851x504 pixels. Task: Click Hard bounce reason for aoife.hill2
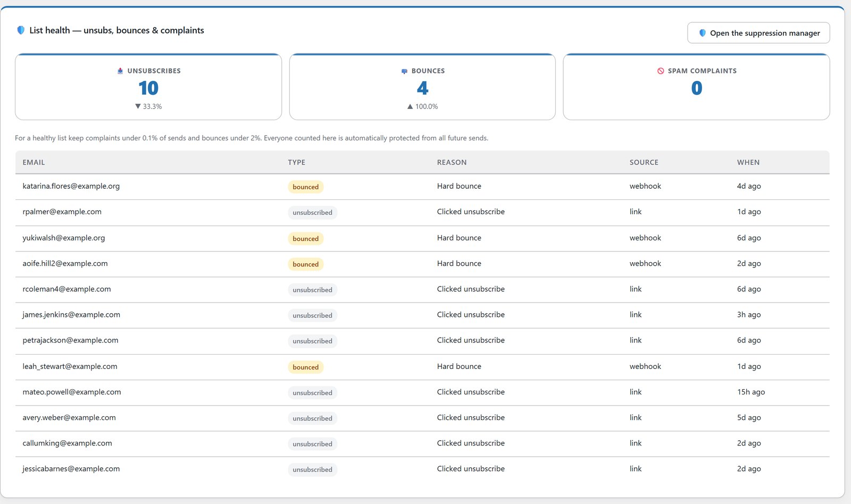459,263
